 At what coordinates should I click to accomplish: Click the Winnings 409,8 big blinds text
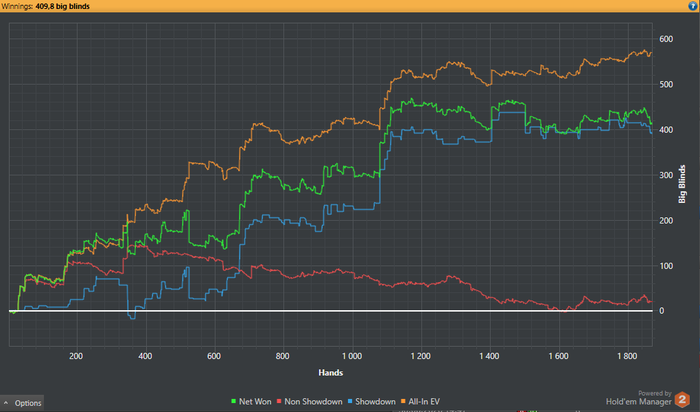pyautogui.click(x=46, y=6)
